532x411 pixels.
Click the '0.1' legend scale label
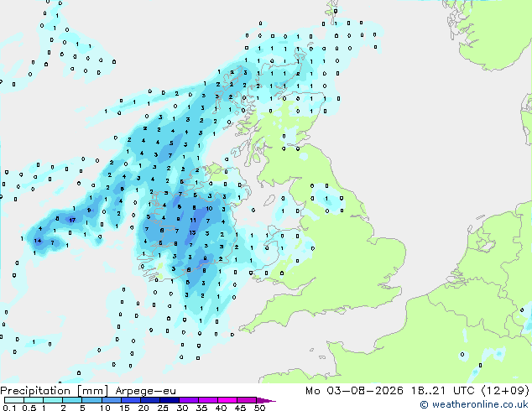(9, 408)
